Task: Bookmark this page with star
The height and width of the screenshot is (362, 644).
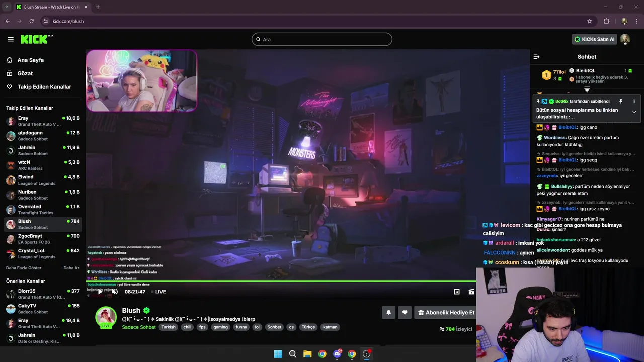Action: (x=590, y=21)
